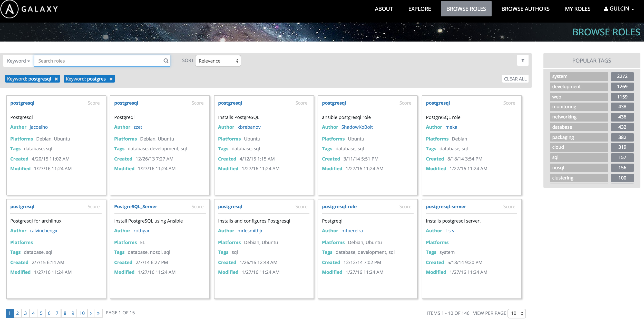Go to the My Roles menu item
Screen dimensions: 644x321
click(577, 9)
